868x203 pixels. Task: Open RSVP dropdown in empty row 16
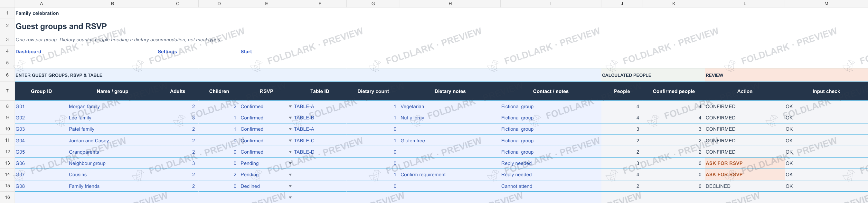[290, 197]
